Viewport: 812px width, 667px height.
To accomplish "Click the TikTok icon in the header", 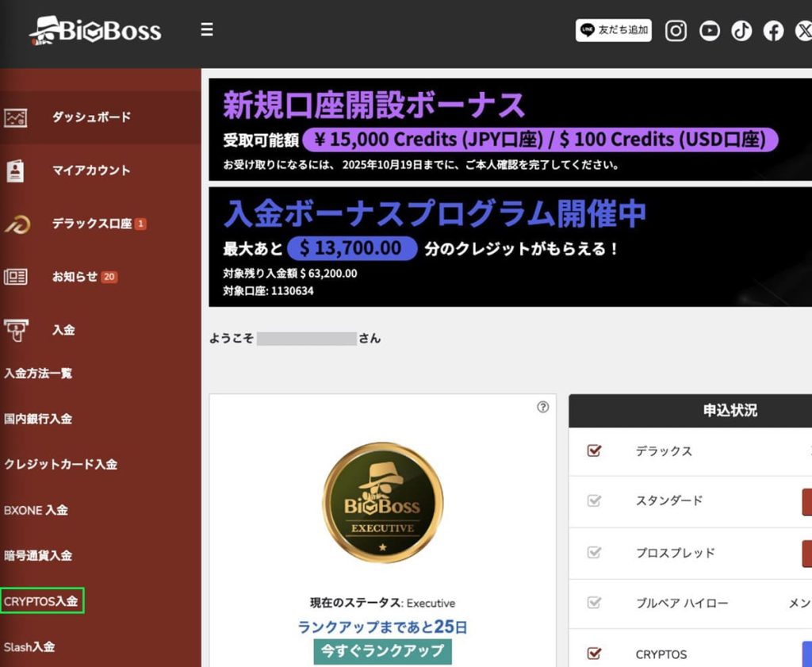I will (741, 30).
